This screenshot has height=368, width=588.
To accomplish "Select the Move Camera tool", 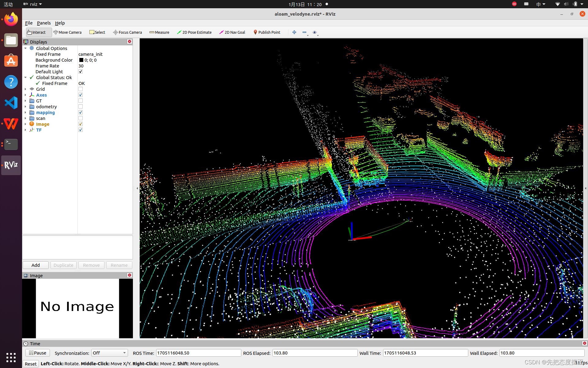I will pos(67,32).
